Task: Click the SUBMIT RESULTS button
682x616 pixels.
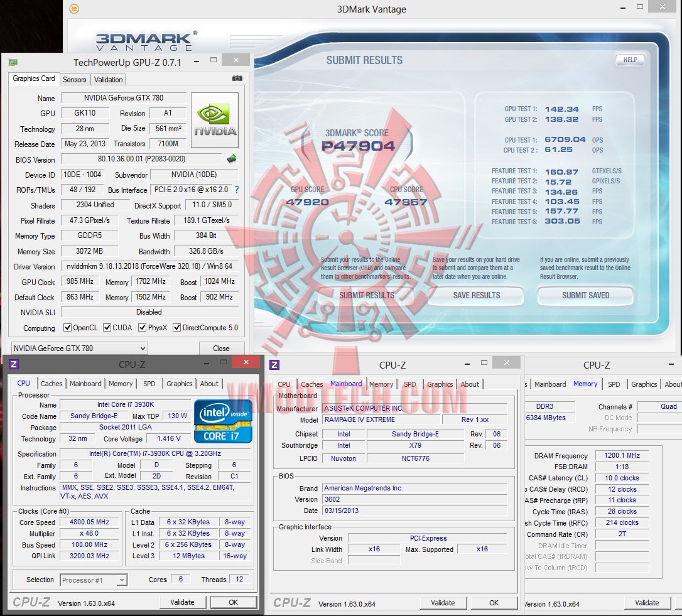Action: pyautogui.click(x=367, y=295)
